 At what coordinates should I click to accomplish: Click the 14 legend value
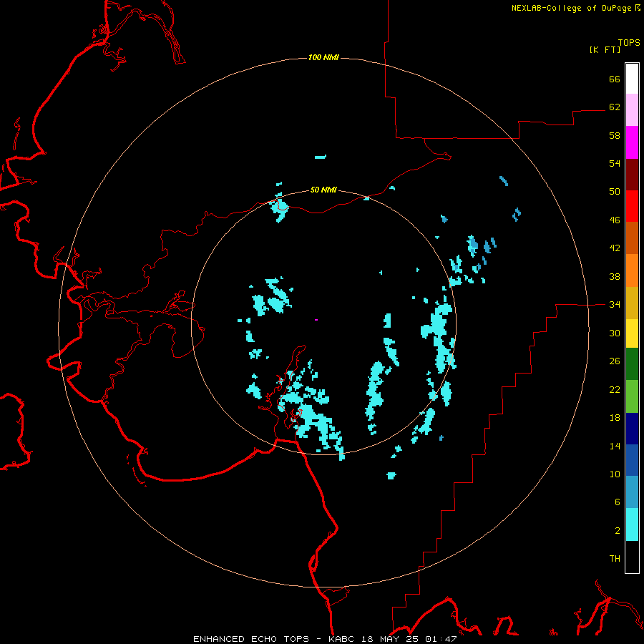615,446
